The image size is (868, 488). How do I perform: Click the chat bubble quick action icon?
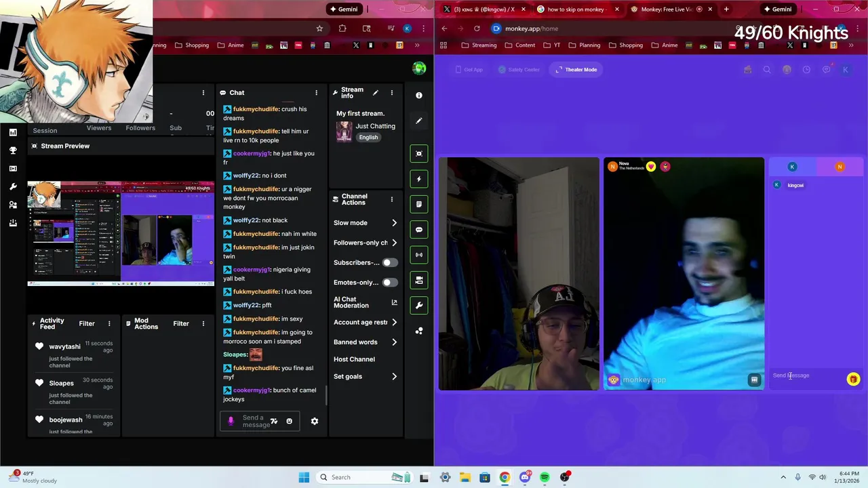pyautogui.click(x=419, y=230)
